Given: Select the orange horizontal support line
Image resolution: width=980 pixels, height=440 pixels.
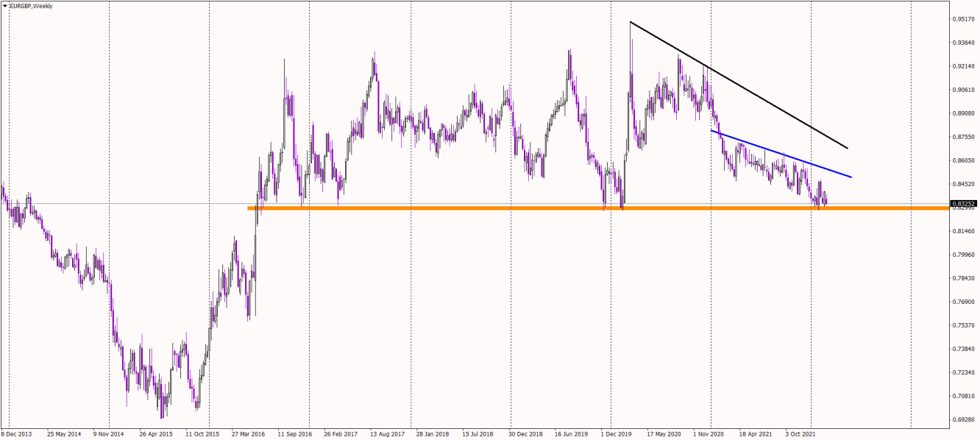Looking at the screenshot, I should [x=597, y=208].
